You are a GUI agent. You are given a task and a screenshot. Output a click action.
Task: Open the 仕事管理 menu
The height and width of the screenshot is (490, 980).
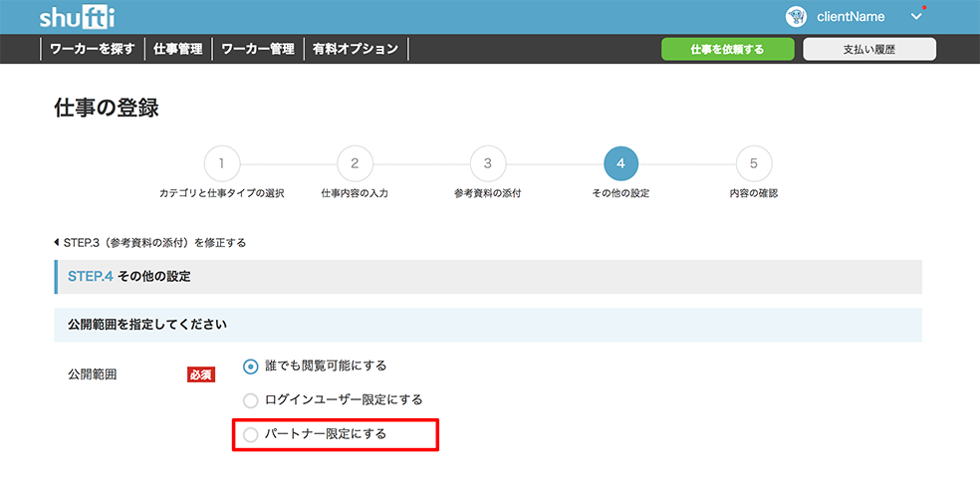178,50
